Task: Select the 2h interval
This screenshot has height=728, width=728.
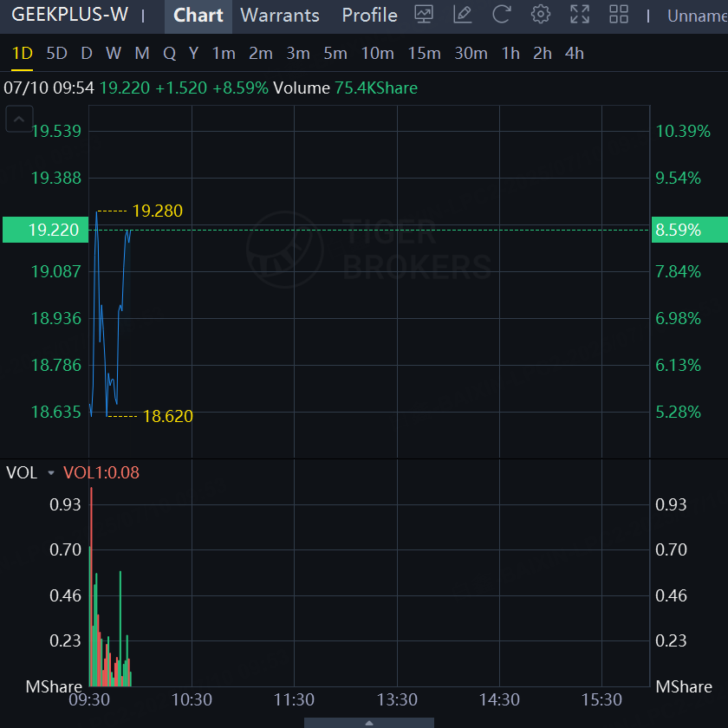Action: (543, 54)
